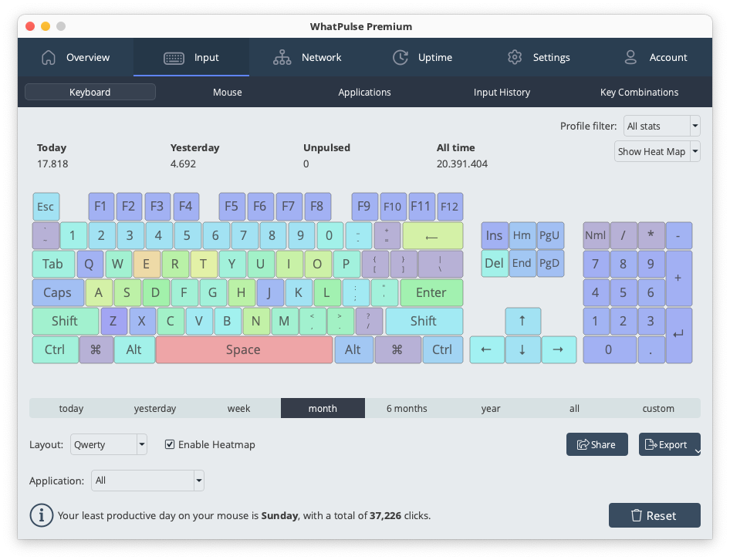Image resolution: width=730 pixels, height=560 pixels.
Task: Select the today time range
Action: click(x=71, y=408)
